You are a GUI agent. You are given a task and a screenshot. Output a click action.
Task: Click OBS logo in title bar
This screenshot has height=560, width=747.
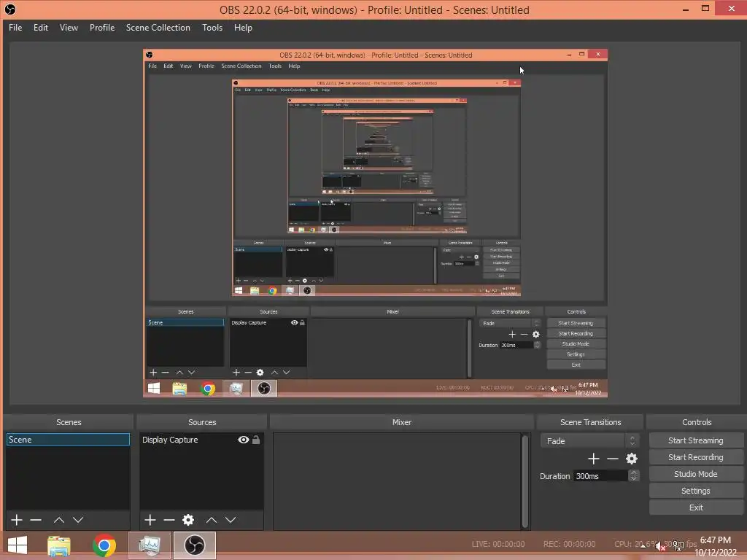[10, 9]
